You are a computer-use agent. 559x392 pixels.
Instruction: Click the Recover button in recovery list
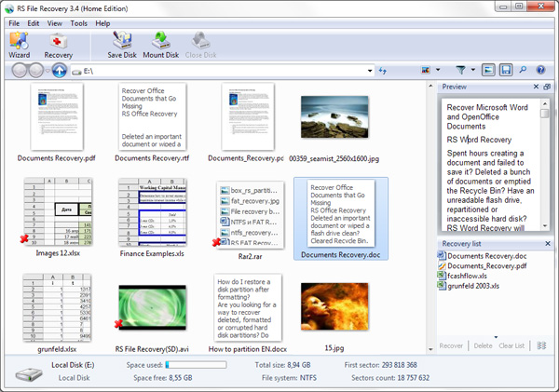pos(451,345)
